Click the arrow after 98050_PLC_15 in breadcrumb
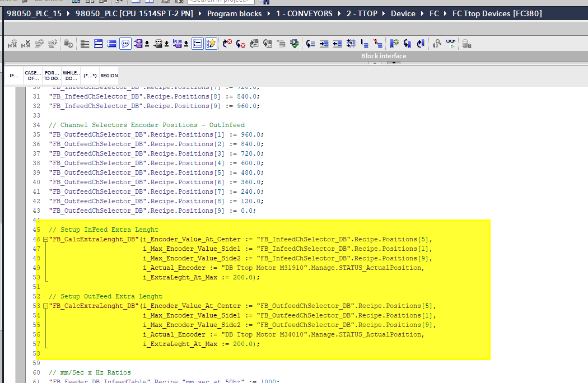The width and height of the screenshot is (588, 383). (x=69, y=13)
